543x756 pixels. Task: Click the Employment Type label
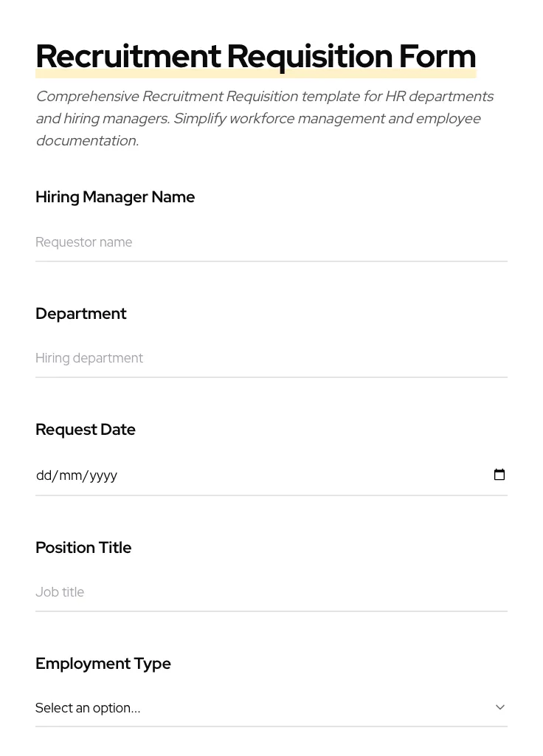point(103,664)
